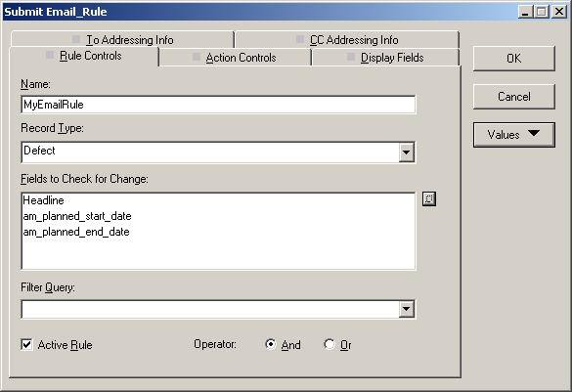Click indicator square on CC Addressing Info tab

300,39
